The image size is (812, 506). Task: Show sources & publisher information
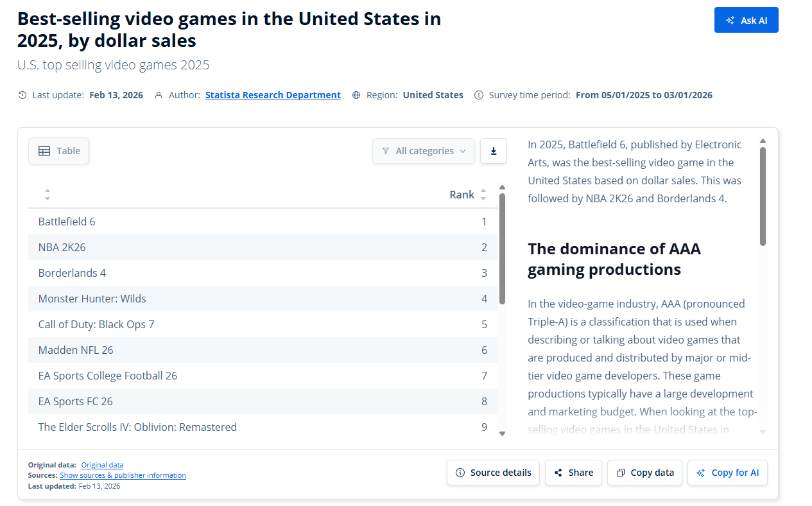pyautogui.click(x=123, y=475)
